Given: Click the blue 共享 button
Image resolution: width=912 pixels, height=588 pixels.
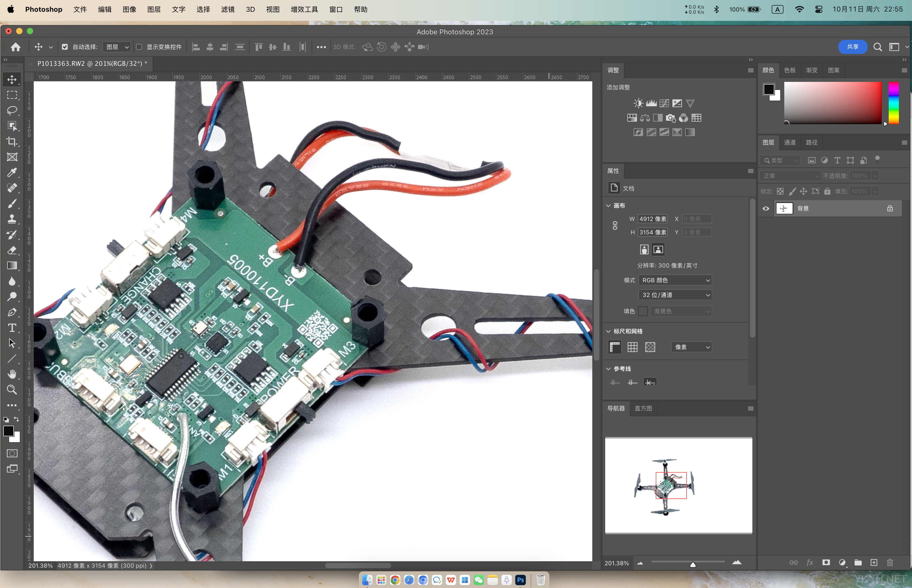Looking at the screenshot, I should click(x=852, y=47).
